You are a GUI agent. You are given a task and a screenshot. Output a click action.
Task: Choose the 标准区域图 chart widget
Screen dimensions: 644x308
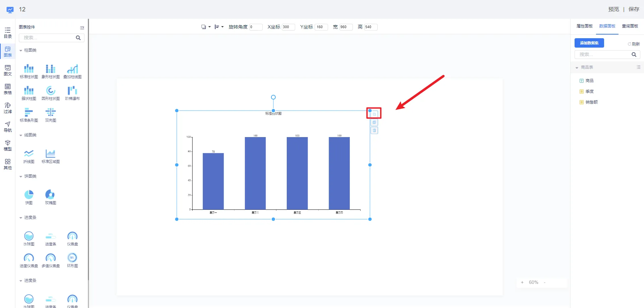51,156
